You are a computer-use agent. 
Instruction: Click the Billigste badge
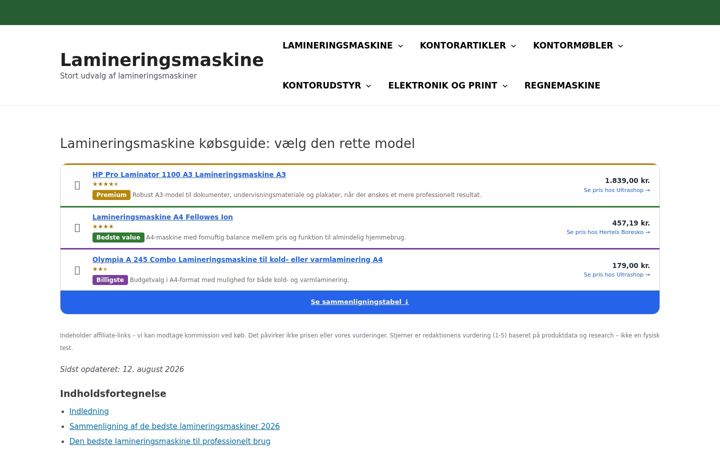tap(110, 280)
